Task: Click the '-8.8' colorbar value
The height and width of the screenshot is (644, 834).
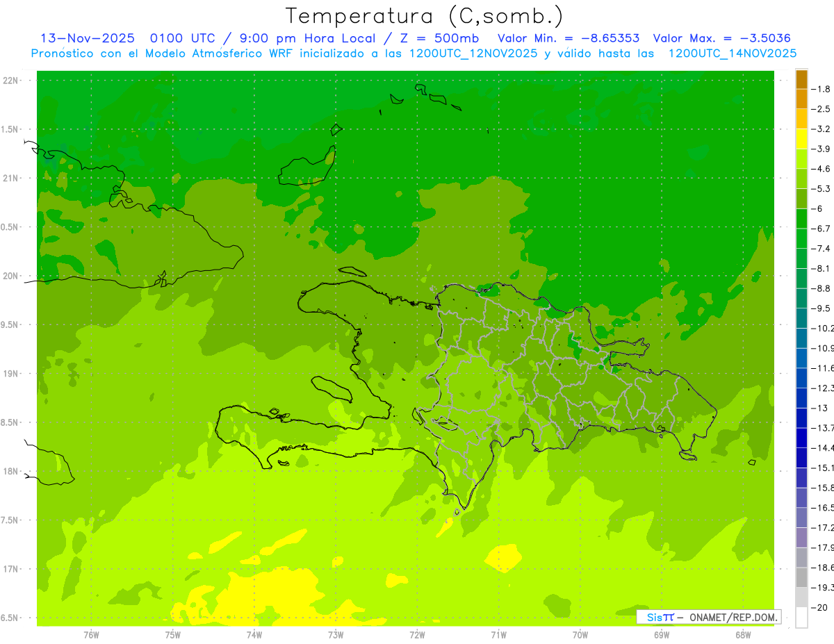Action: point(821,288)
